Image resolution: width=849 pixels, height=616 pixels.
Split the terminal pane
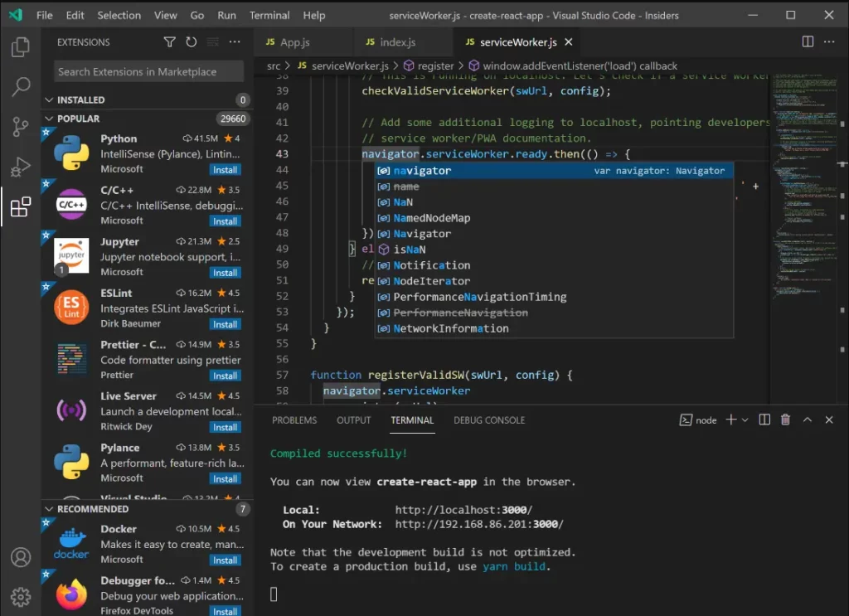click(764, 420)
